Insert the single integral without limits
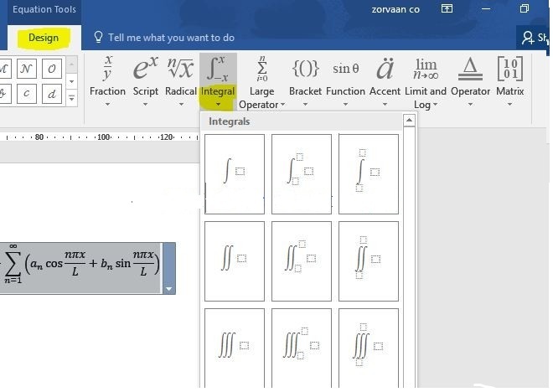The height and width of the screenshot is (392, 553). pos(234,173)
